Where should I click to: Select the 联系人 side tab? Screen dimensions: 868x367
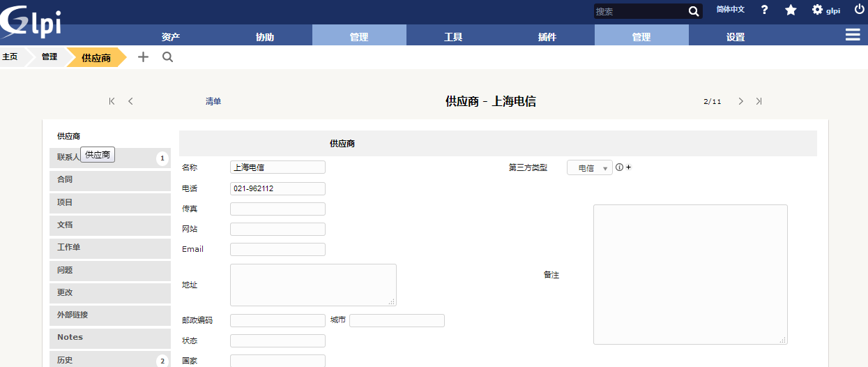(110, 158)
